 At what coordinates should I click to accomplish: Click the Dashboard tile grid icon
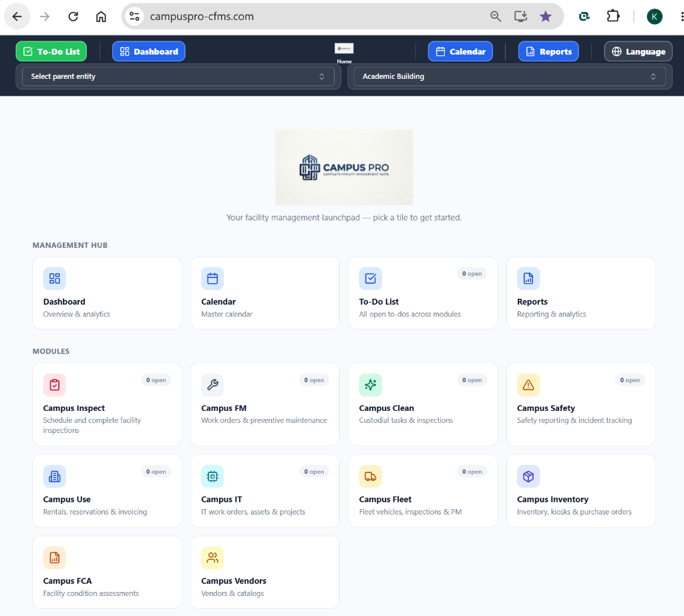click(x=55, y=279)
